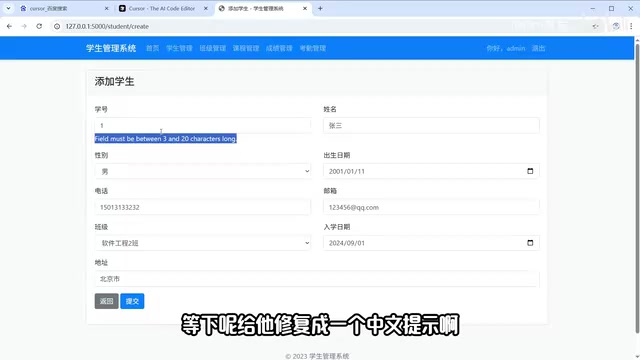Expand the 性别 dropdown showing 男

[x=202, y=171]
